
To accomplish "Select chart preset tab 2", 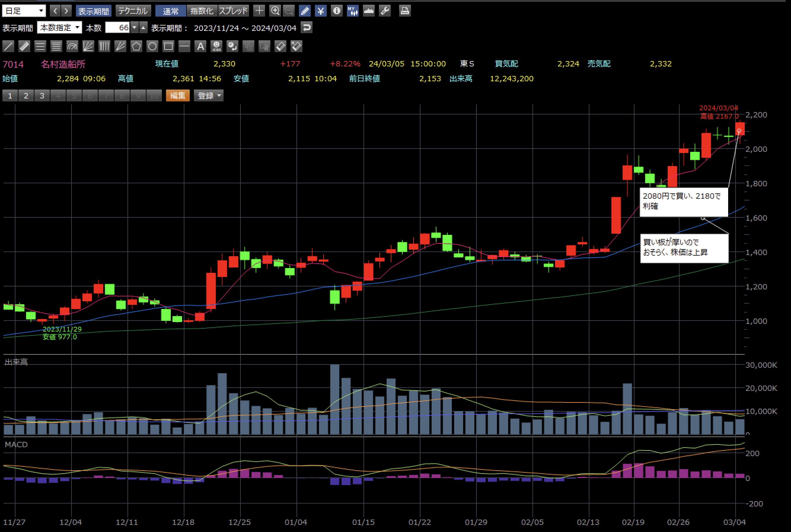I will point(26,96).
